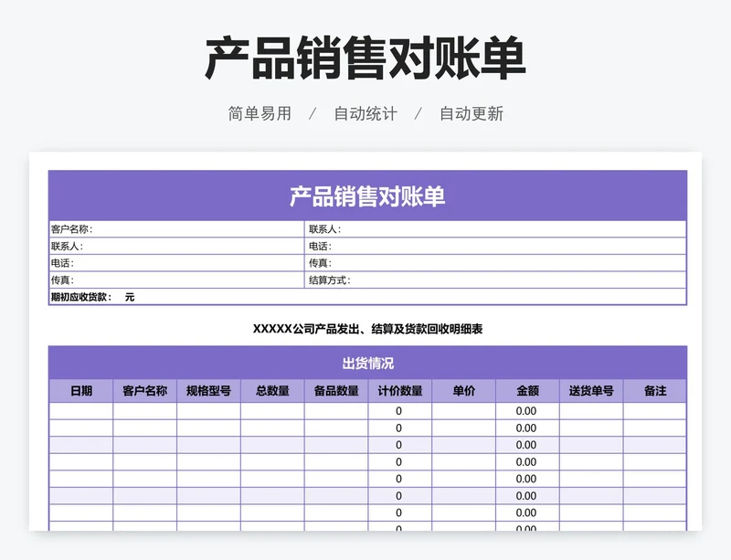This screenshot has height=560, width=731.
Task: Click the 规格型号 column header
Action: pyautogui.click(x=208, y=391)
